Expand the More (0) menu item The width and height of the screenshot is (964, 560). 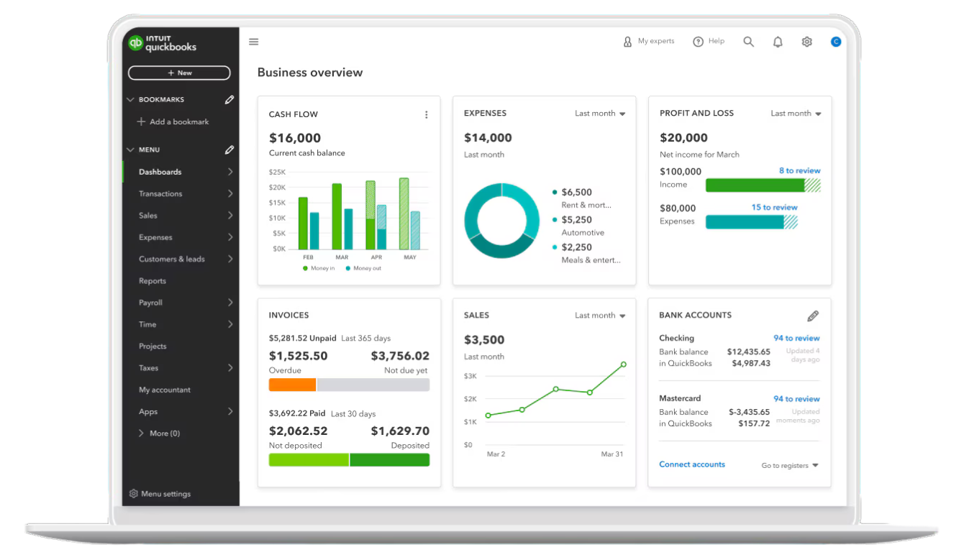(159, 433)
